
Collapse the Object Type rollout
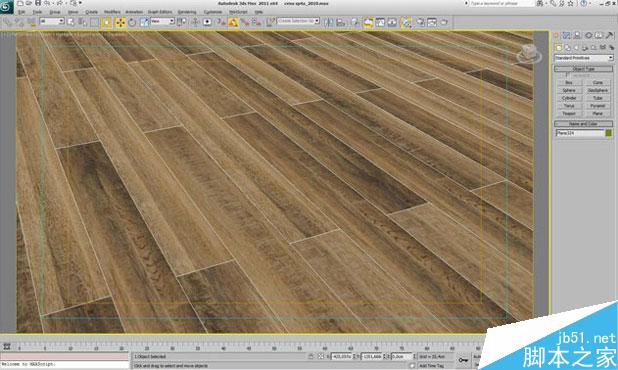coord(584,69)
